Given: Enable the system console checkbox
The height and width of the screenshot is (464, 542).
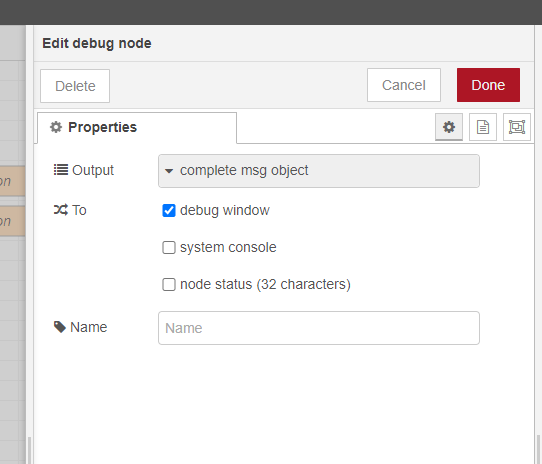Looking at the screenshot, I should point(169,247).
